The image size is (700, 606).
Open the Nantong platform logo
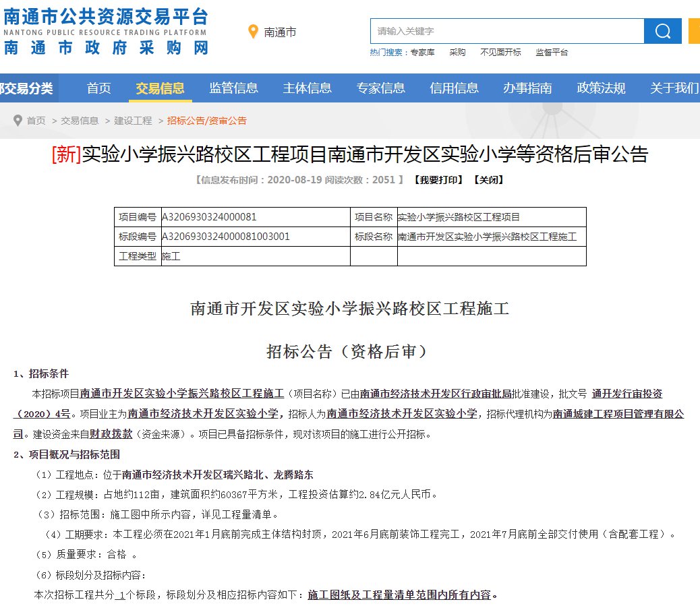coord(106,31)
